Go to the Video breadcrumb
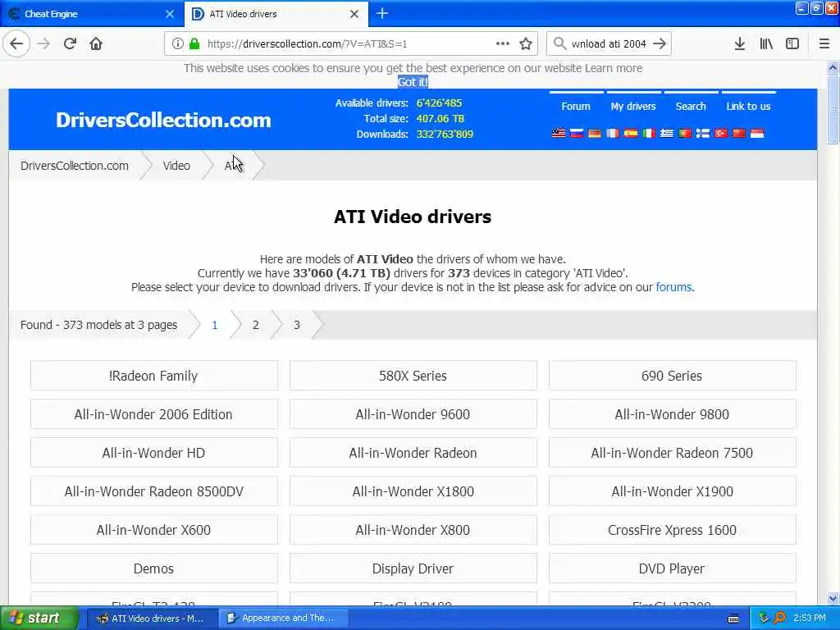The height and width of the screenshot is (630, 840). 176,166
